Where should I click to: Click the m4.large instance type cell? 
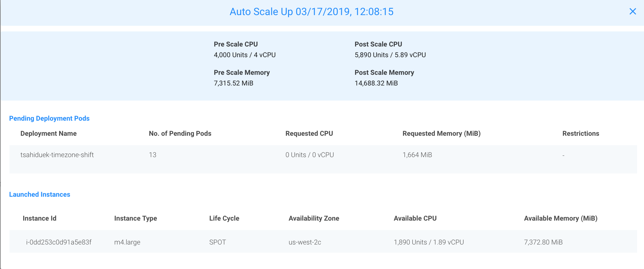pyautogui.click(x=127, y=242)
